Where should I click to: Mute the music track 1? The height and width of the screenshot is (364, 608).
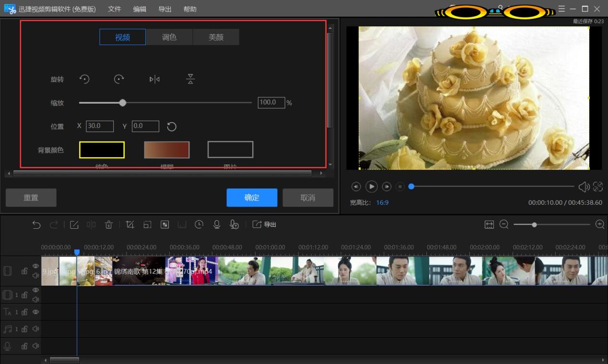point(35,329)
